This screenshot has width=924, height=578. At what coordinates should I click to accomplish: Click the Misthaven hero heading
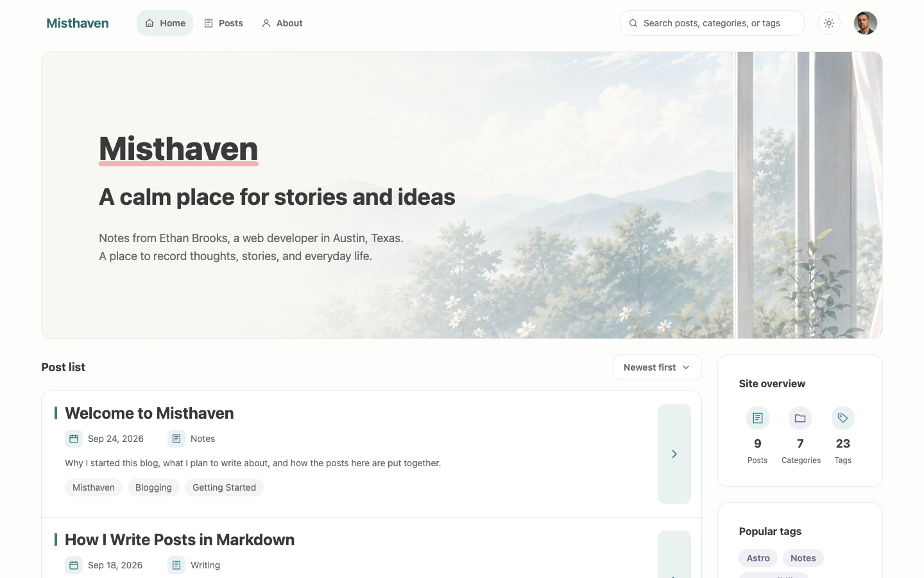point(178,149)
